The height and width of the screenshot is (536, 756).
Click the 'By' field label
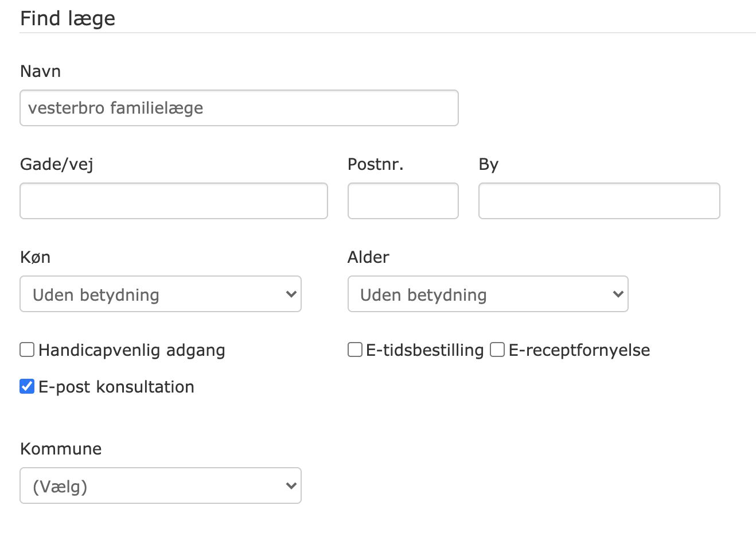(x=488, y=164)
